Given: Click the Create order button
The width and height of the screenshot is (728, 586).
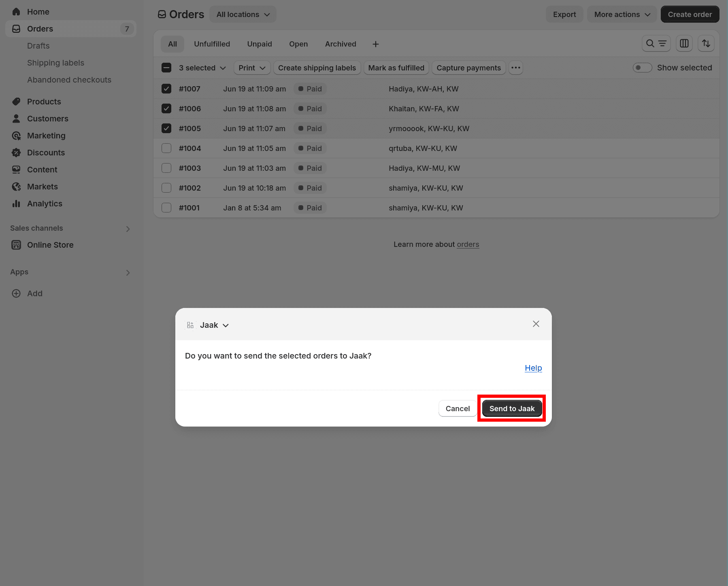Looking at the screenshot, I should click(x=690, y=15).
